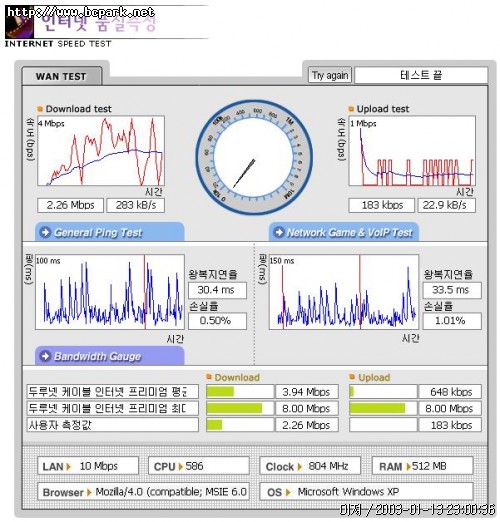
Task: Click the Network Game & VoIP arrow icon
Action: click(x=279, y=232)
